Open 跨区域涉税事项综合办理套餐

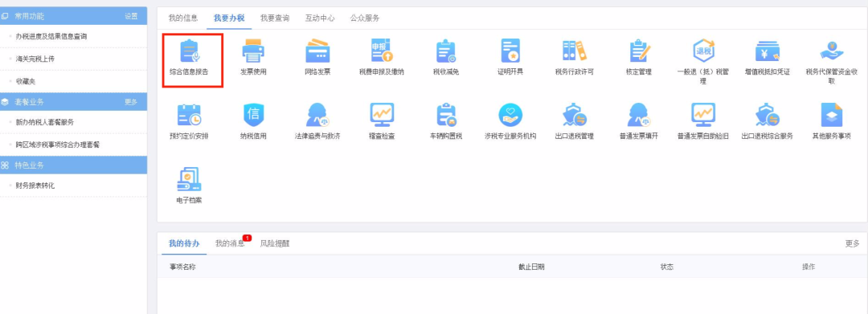click(x=58, y=145)
